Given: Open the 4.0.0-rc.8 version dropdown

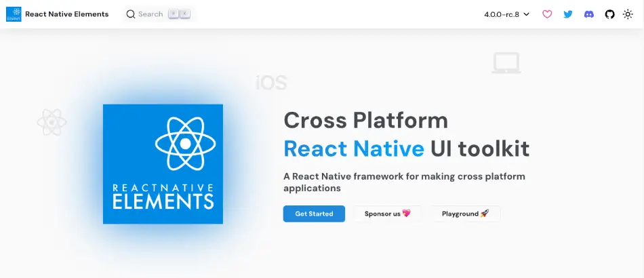Looking at the screenshot, I should point(507,14).
